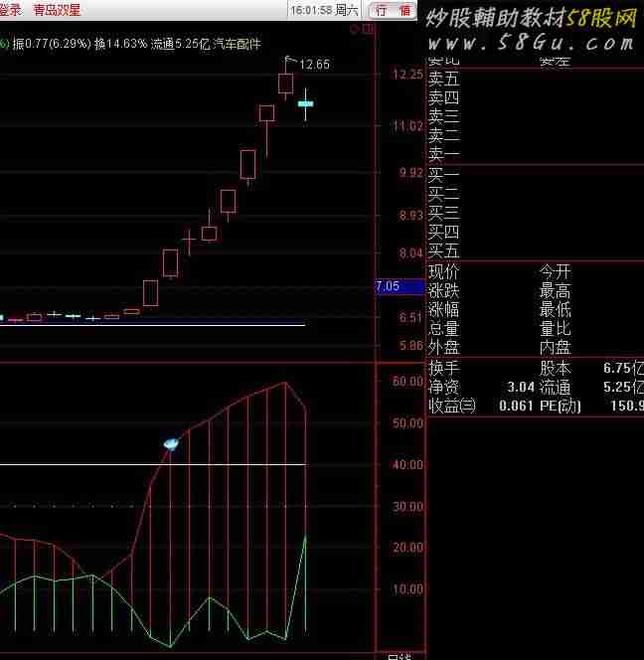Click the 总量 label in the quote panel
This screenshot has width=644, height=660.
click(443, 328)
